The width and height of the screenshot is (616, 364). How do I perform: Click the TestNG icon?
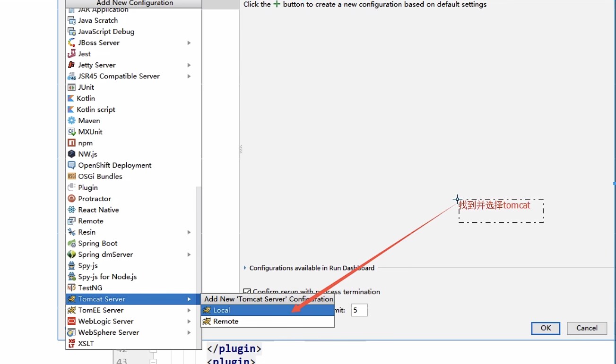point(72,288)
